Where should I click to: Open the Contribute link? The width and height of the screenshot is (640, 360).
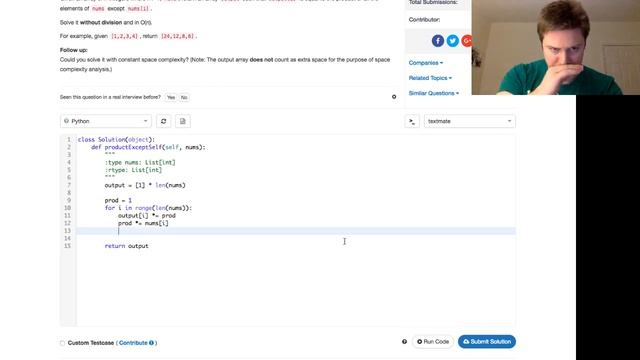click(133, 343)
